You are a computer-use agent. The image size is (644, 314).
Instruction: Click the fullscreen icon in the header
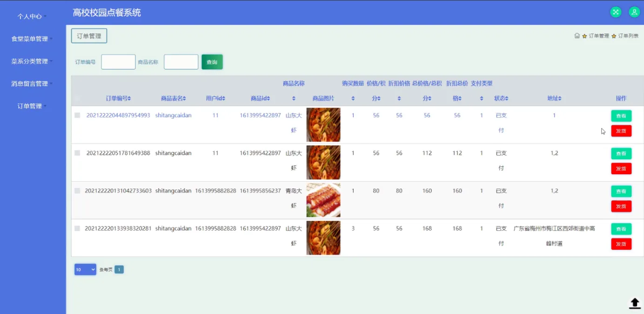tap(616, 12)
